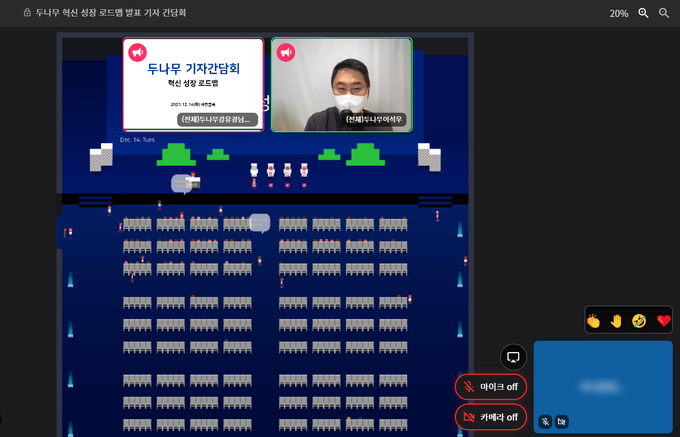Click megaphone icon on the presentation slide video
This screenshot has height=437, width=680.
coord(138,52)
